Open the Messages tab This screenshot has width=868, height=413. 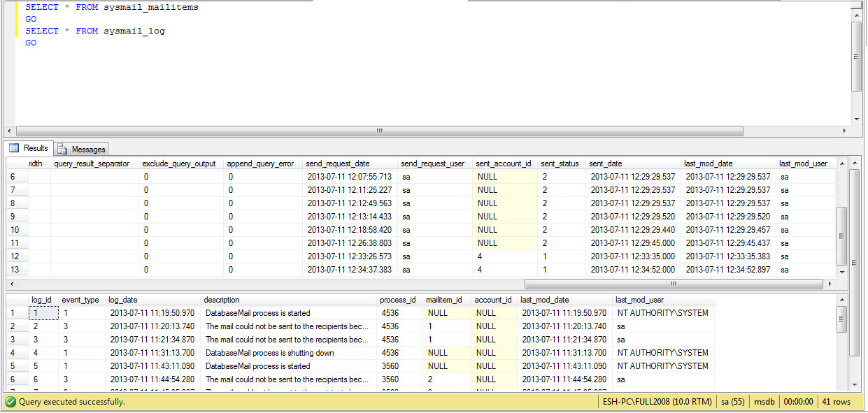(81, 149)
